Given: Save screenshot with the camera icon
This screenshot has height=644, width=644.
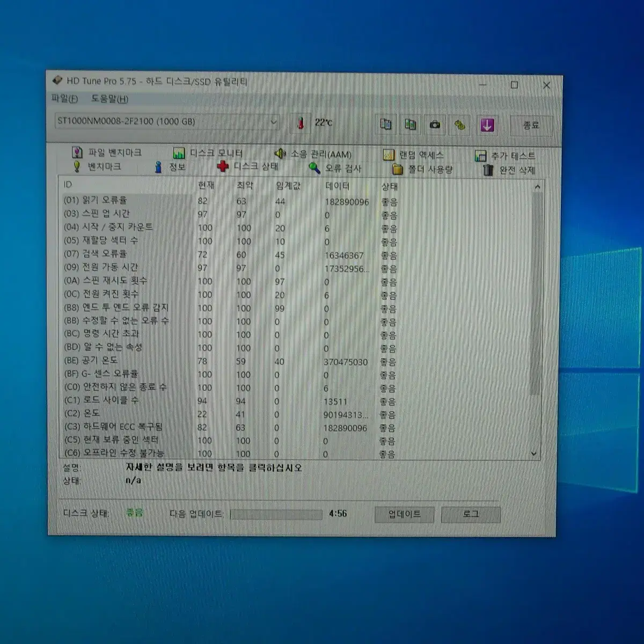Looking at the screenshot, I should pyautogui.click(x=435, y=125).
